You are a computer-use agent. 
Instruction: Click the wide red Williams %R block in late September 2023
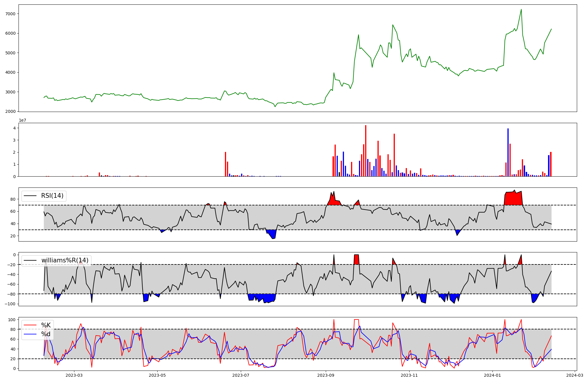point(356,259)
